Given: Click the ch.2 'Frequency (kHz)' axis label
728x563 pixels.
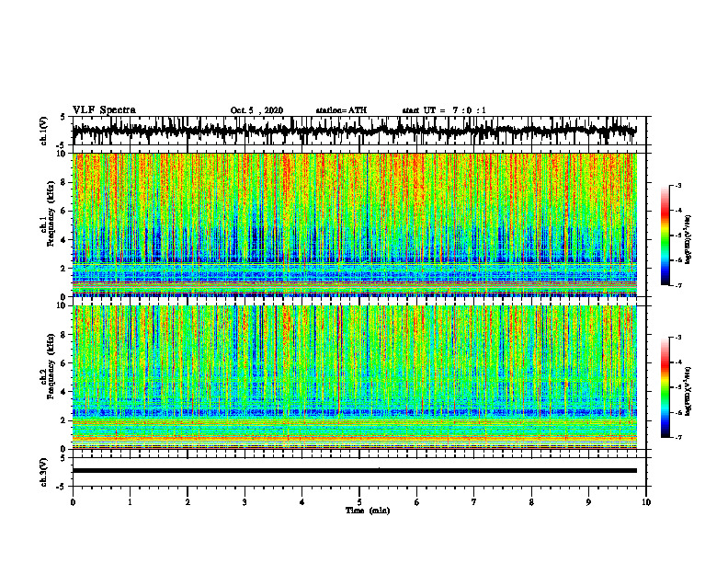Looking at the screenshot, I should [x=51, y=366].
